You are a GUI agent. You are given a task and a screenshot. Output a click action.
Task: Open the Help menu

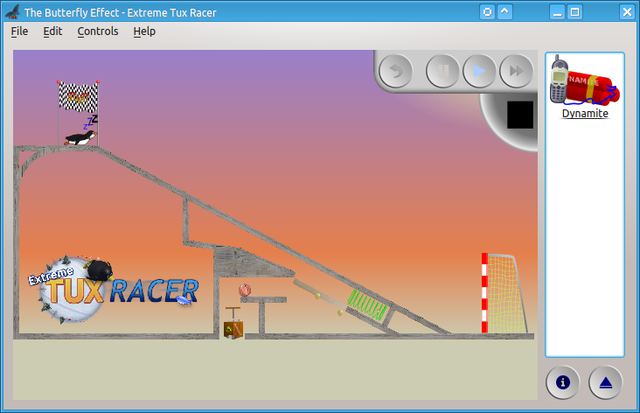pyautogui.click(x=144, y=31)
